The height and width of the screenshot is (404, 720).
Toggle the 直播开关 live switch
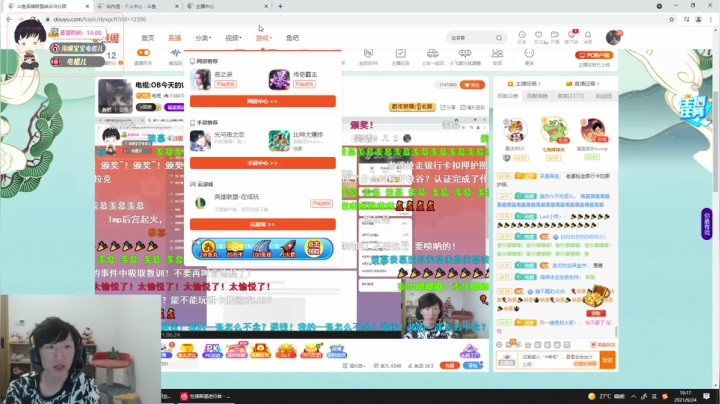[x=143, y=53]
